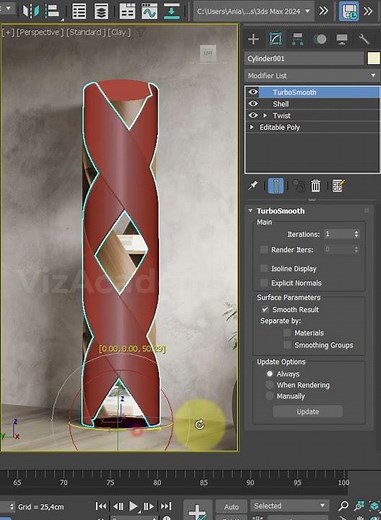Toggle the Layer Explorer icon
The height and width of the screenshot is (520, 381).
(101, 11)
